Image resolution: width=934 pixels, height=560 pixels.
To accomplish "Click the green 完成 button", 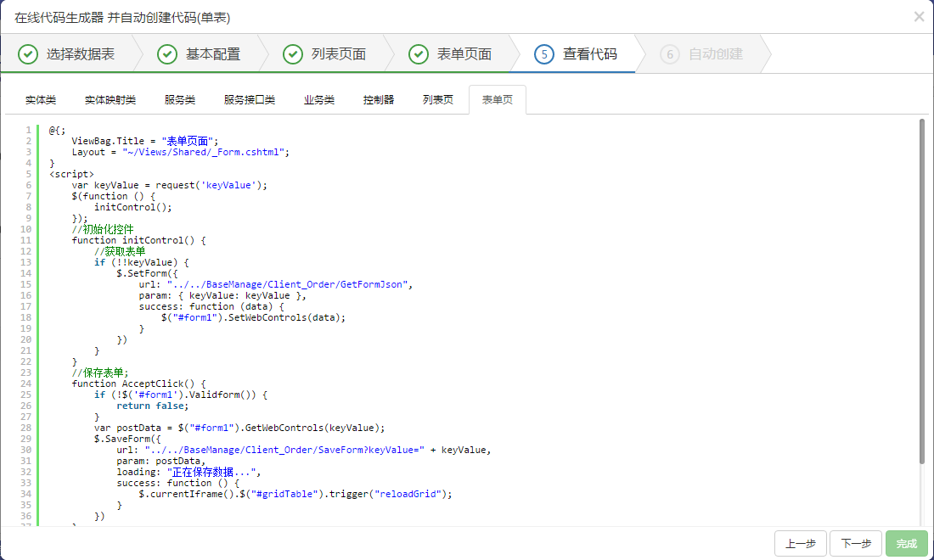I will (x=907, y=543).
